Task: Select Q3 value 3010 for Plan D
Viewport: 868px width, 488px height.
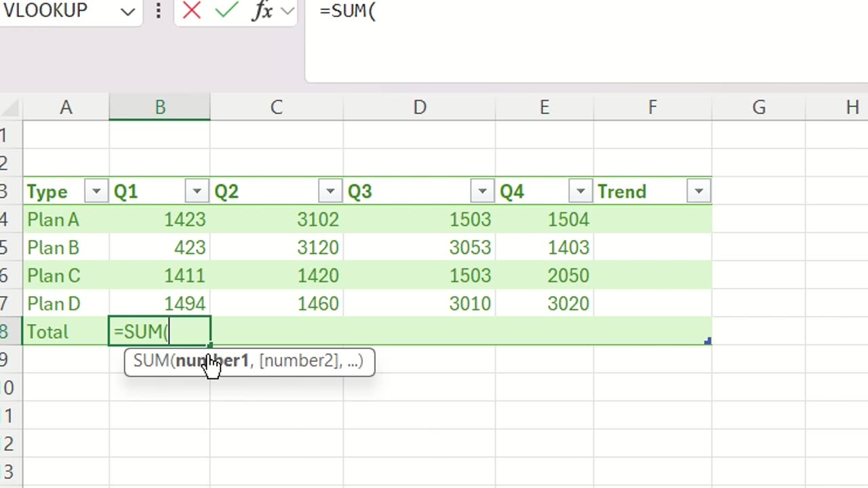Action: pos(420,303)
